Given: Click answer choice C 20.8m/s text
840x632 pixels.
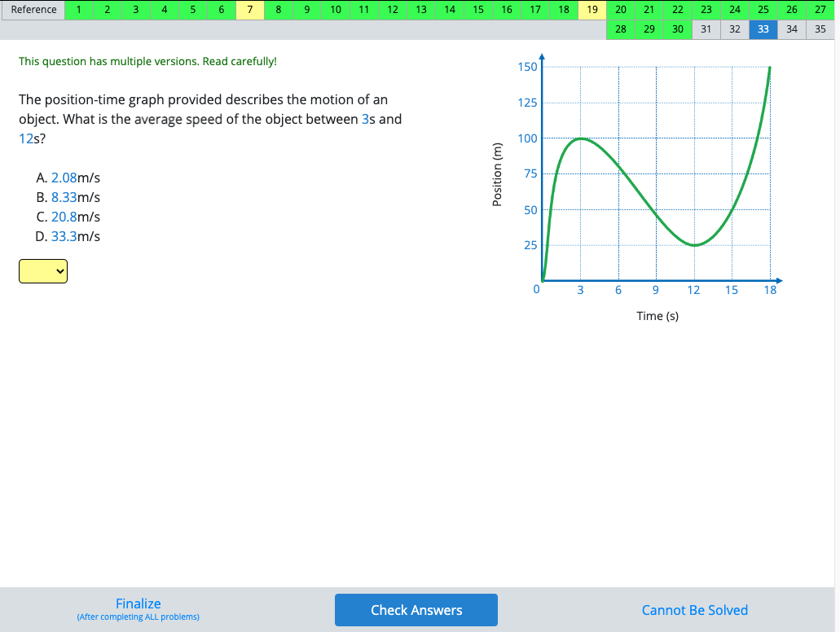Looking at the screenshot, I should 68,217.
